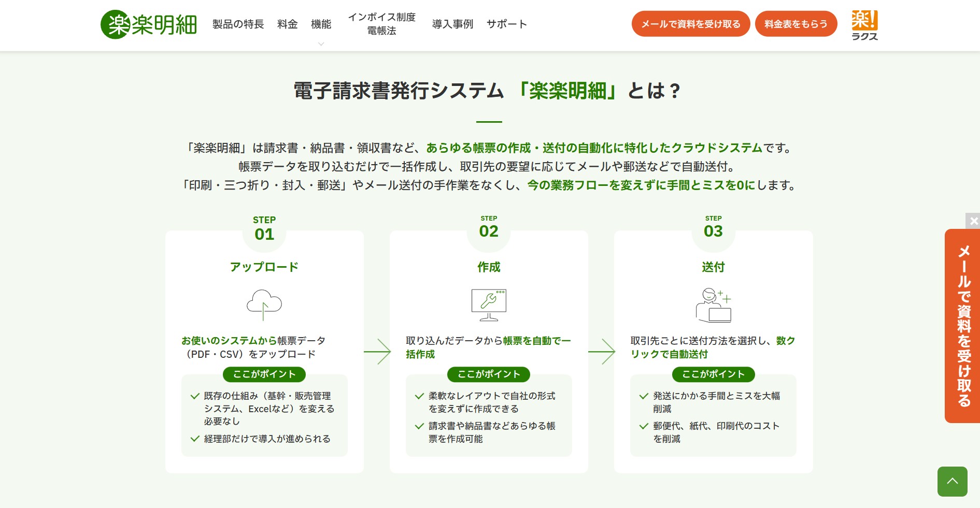Open the サポート page
Screen dimensions: 980x508
click(x=506, y=24)
